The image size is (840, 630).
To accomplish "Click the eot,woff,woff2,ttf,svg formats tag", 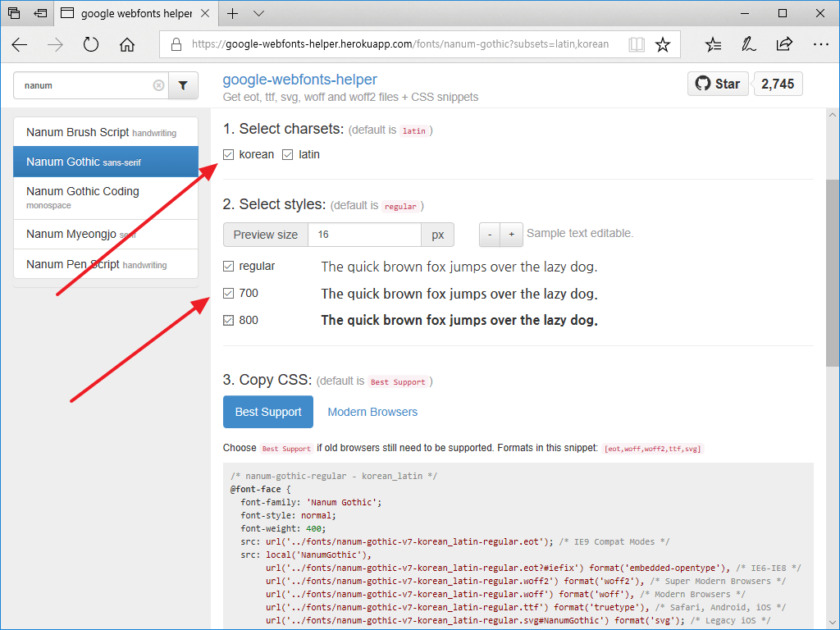I will [652, 449].
